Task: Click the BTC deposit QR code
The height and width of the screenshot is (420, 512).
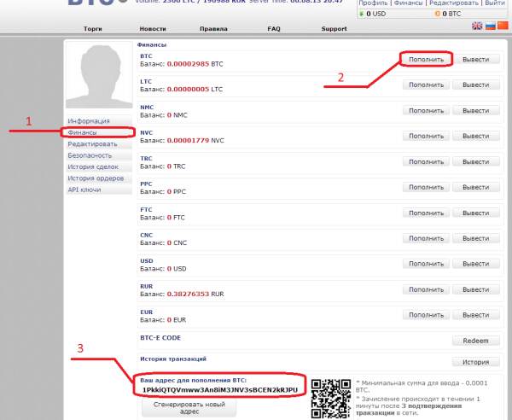Action: [330, 396]
